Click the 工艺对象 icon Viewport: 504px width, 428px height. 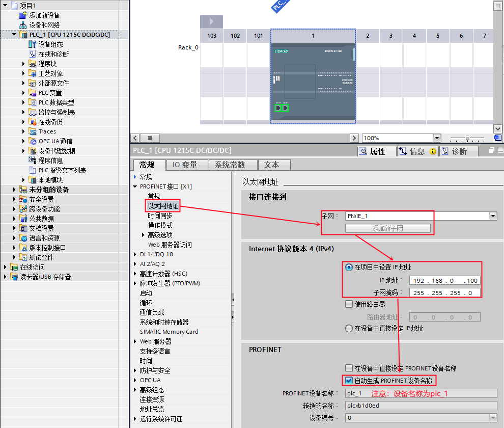pyautogui.click(x=32, y=73)
